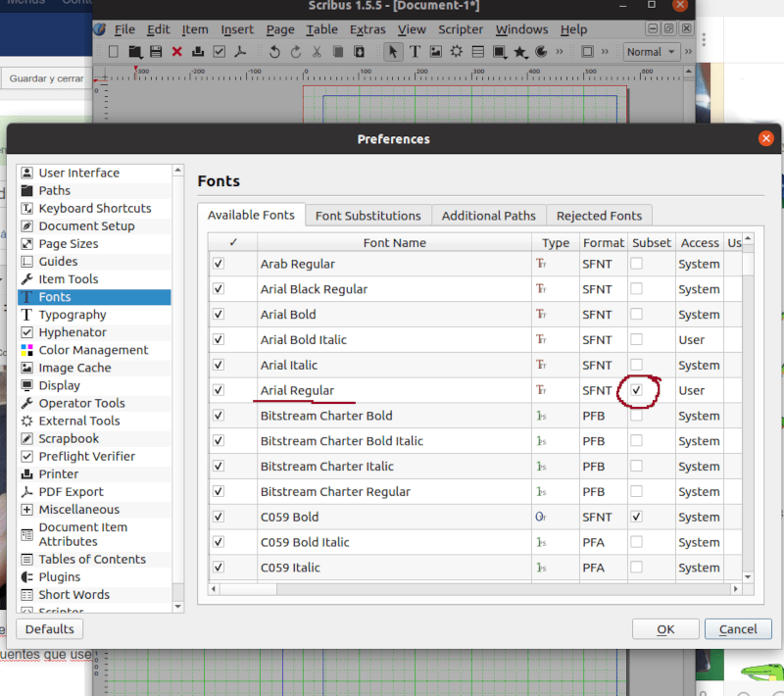Image resolution: width=784 pixels, height=696 pixels.
Task: Click the Export as PDF toolbar icon
Action: [x=240, y=52]
